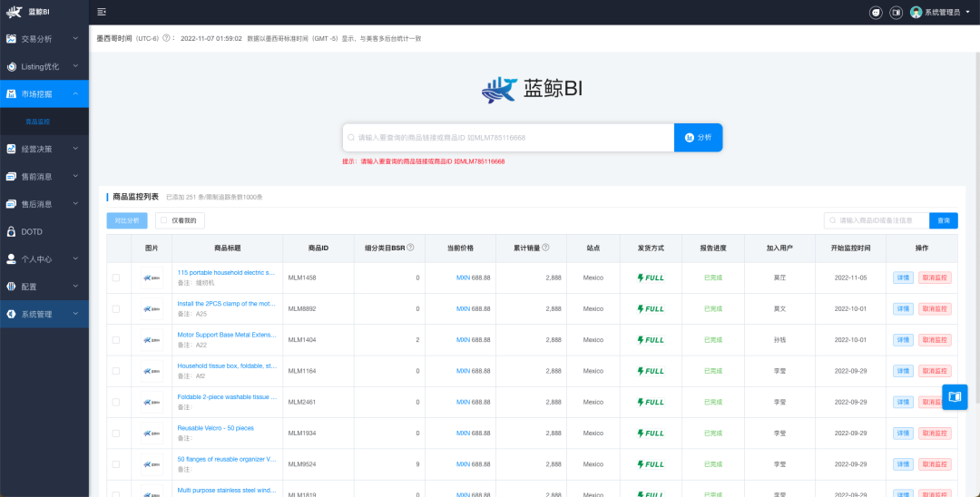
Task: Check the row checkbox for MLM9524
Action: (x=115, y=464)
